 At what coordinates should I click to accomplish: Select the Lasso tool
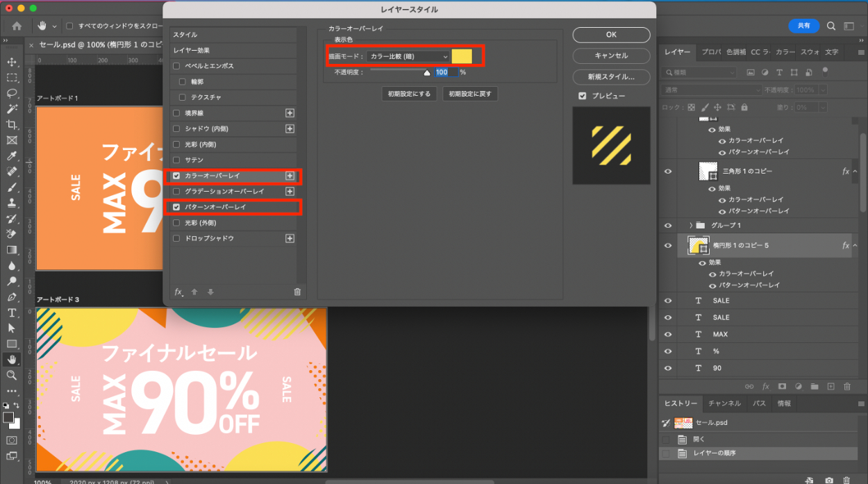[x=12, y=93]
